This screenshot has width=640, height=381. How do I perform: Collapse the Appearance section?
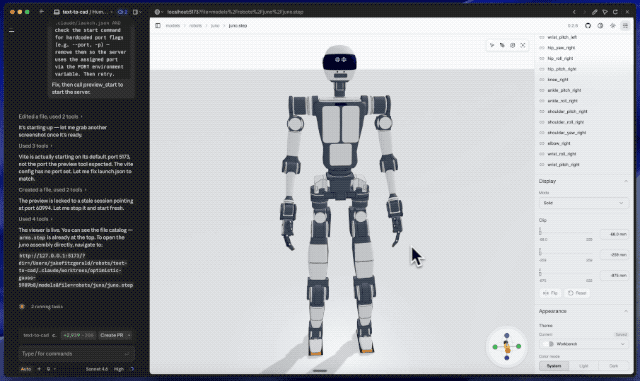(626, 311)
